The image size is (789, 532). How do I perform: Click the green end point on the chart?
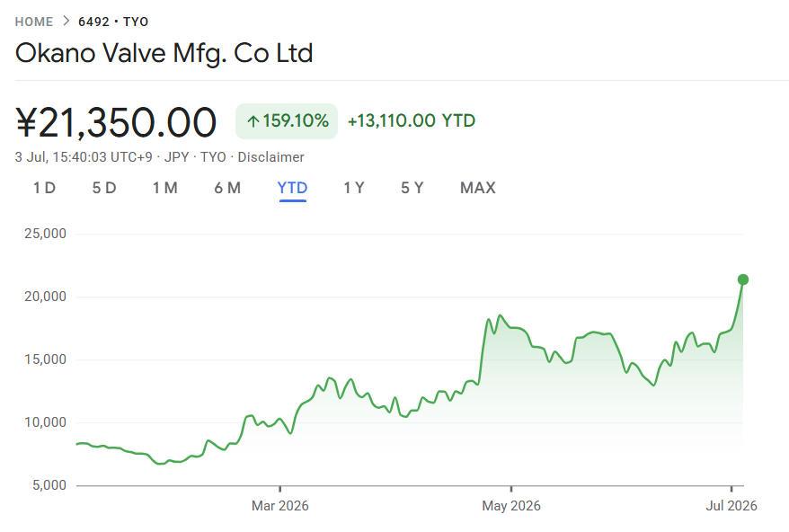pos(743,279)
